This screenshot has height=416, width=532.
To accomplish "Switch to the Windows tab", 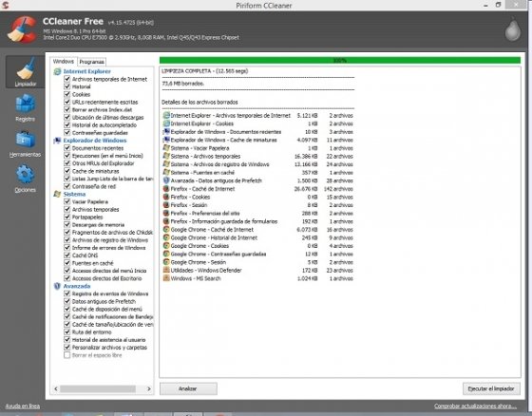I will pyautogui.click(x=64, y=62).
